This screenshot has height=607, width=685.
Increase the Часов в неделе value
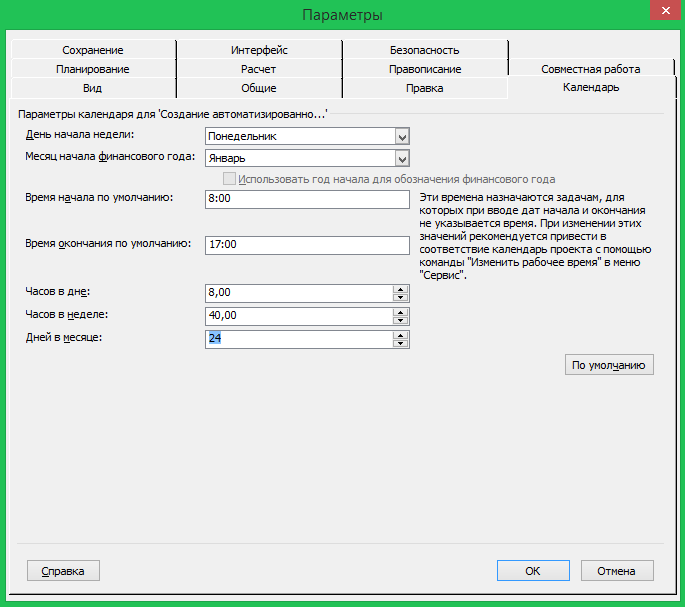click(401, 312)
